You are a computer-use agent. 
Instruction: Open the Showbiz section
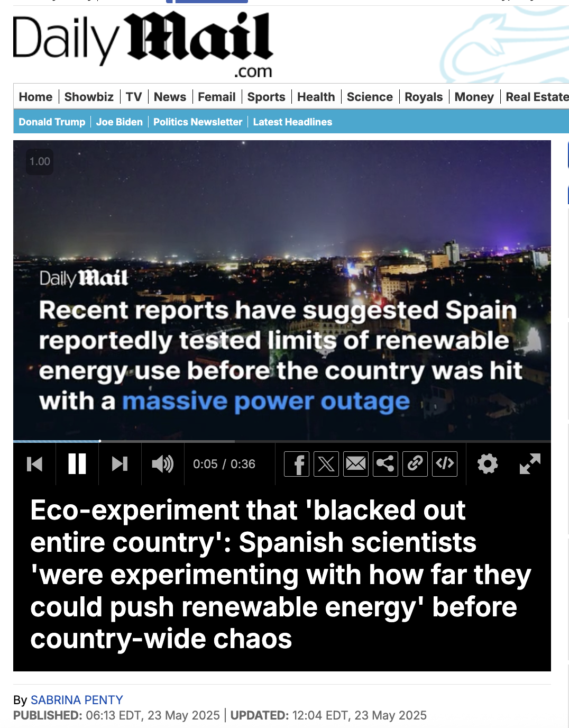(89, 97)
